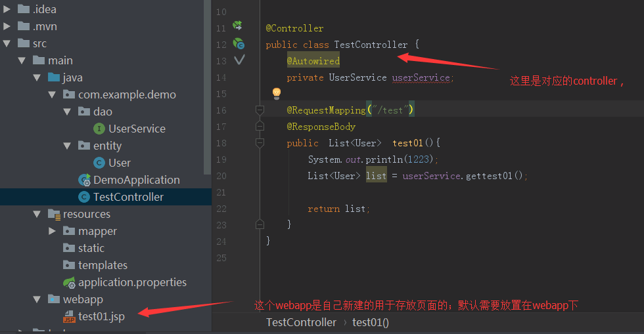Collapse the webapp folder
644x334 pixels.
tap(37, 299)
